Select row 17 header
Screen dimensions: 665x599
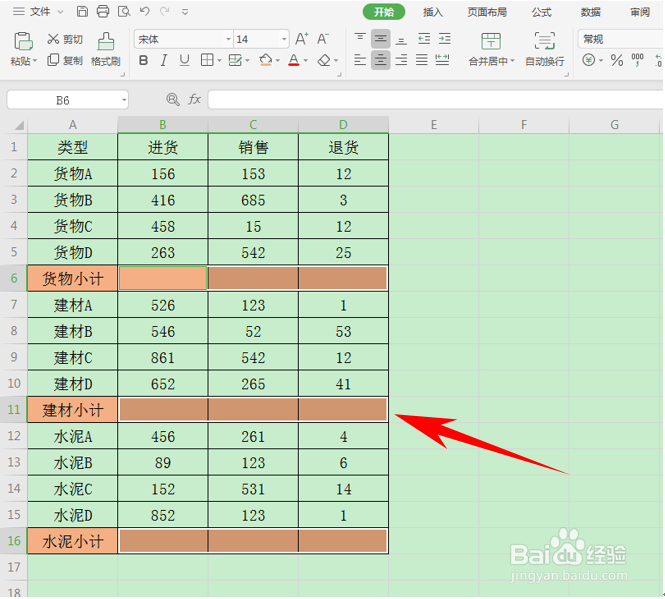14,567
